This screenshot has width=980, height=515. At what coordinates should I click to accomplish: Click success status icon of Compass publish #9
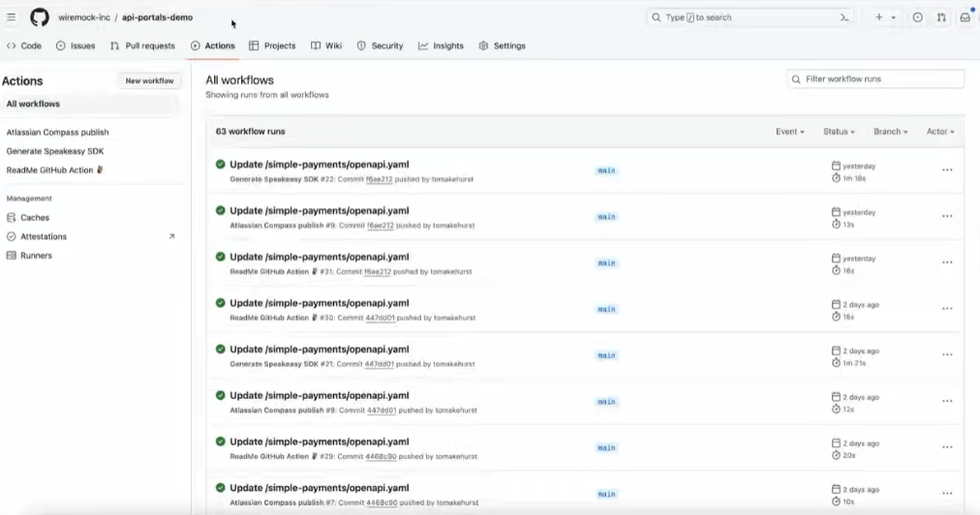point(220,211)
